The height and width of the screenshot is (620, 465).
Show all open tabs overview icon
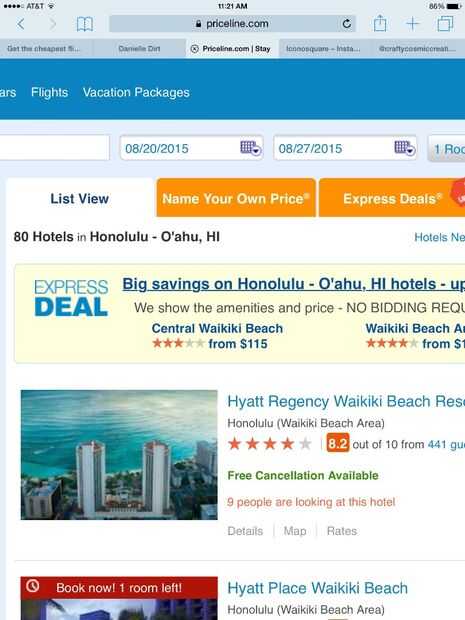(445, 24)
